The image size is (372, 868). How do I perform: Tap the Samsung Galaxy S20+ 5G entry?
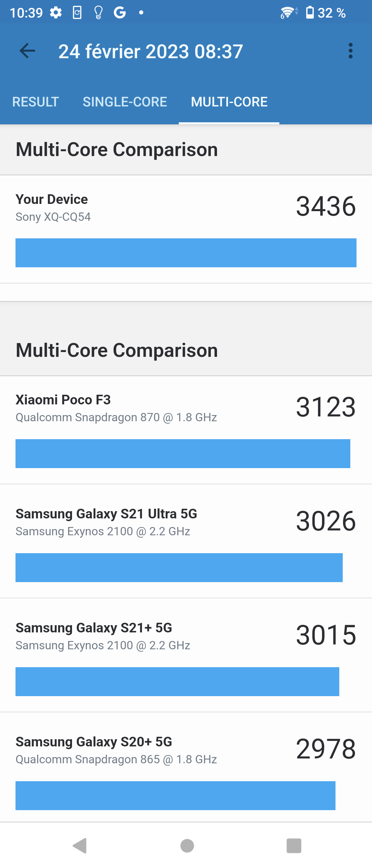[x=186, y=767]
